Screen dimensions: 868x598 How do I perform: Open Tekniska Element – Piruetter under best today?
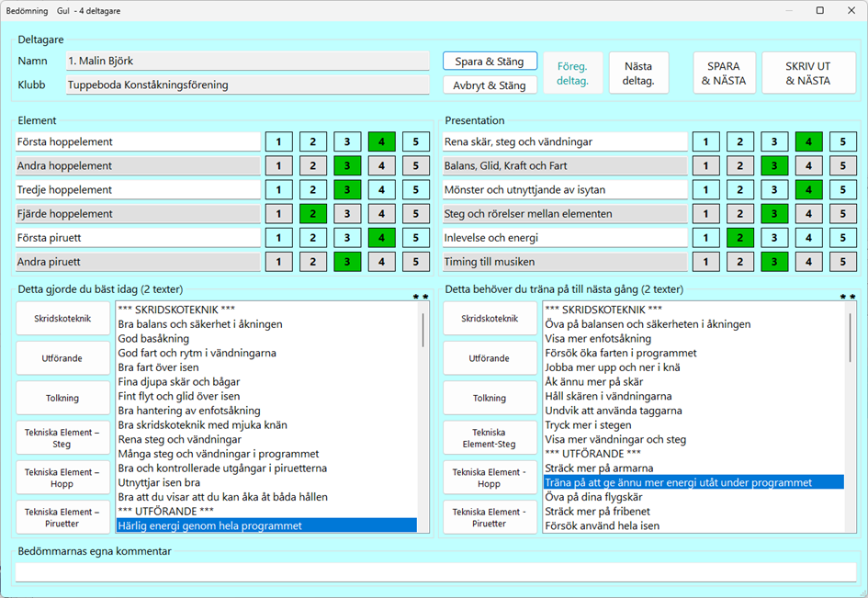(62, 518)
